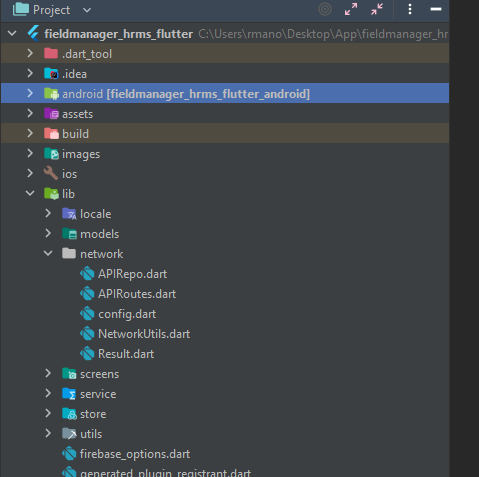Select the config.dart file
This screenshot has height=477, width=479.
127,314
